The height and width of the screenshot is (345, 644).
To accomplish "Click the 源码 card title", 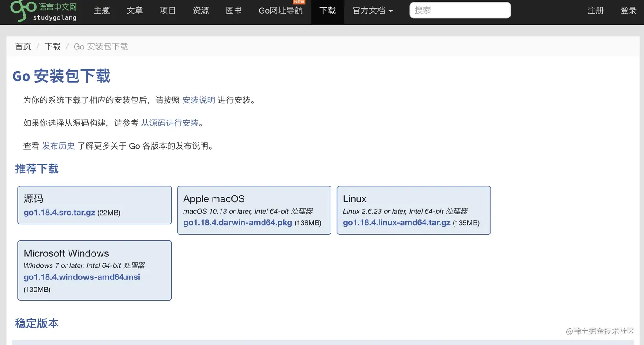I will tap(34, 198).
